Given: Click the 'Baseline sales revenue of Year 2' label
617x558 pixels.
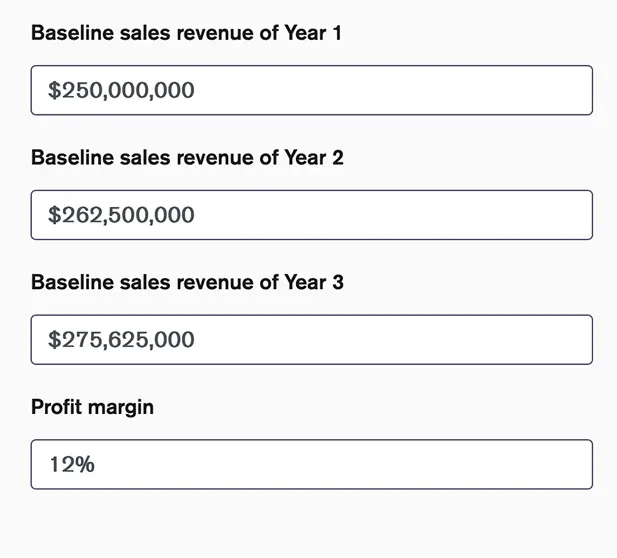Looking at the screenshot, I should 187,157.
